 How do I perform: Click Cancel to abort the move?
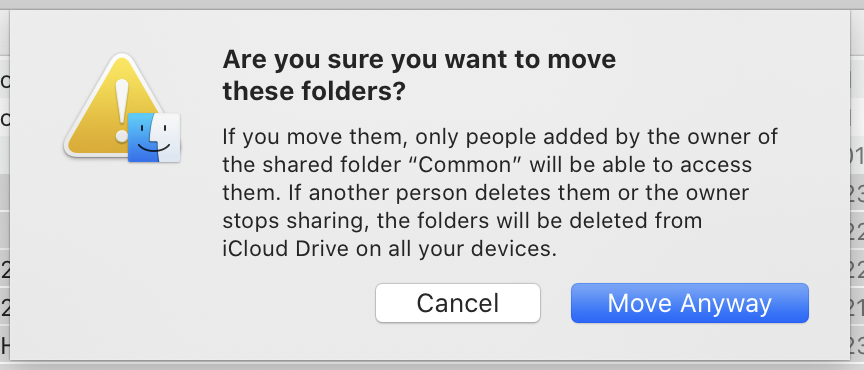pos(458,303)
